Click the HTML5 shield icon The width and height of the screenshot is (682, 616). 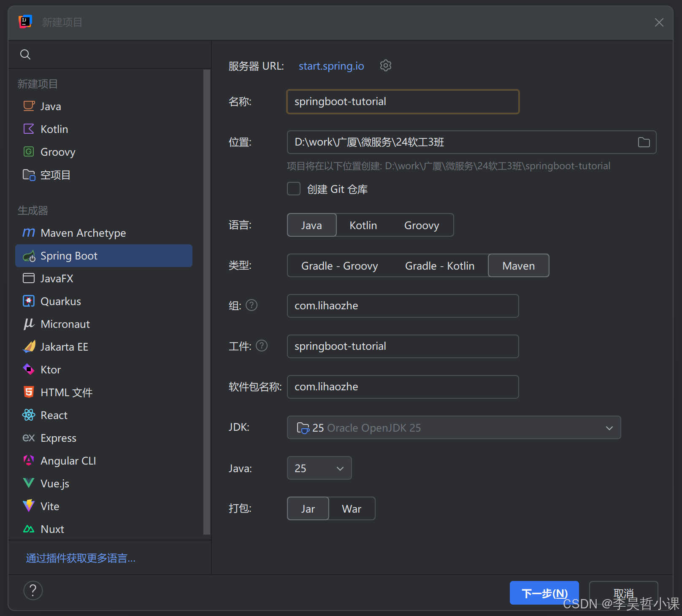click(29, 392)
